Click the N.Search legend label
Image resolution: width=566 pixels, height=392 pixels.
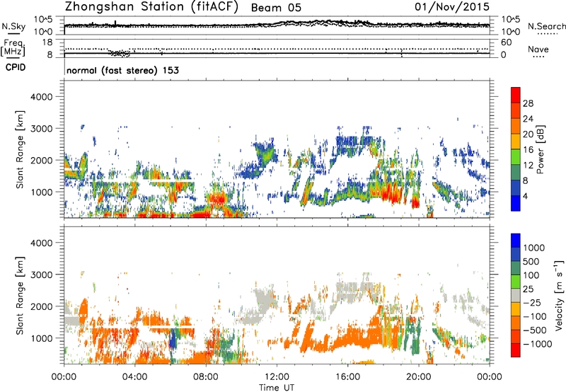(x=546, y=26)
